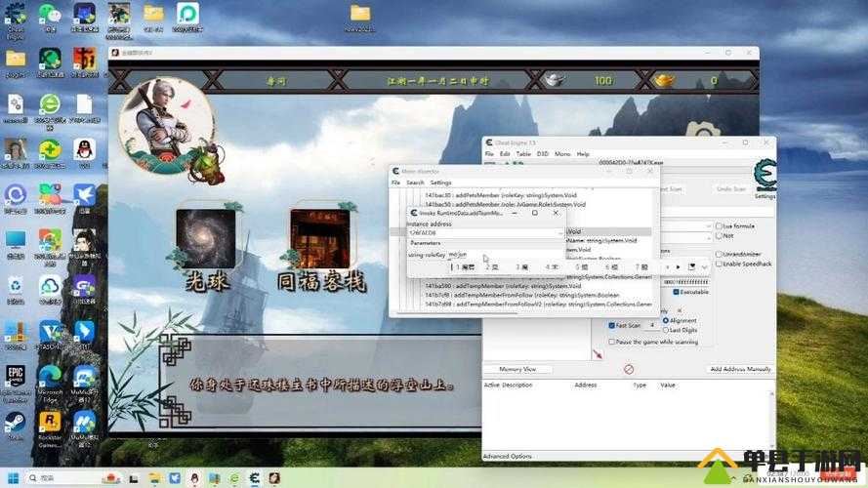Select the 同福客栈 inn location icon
868x488 pixels.
[320, 239]
